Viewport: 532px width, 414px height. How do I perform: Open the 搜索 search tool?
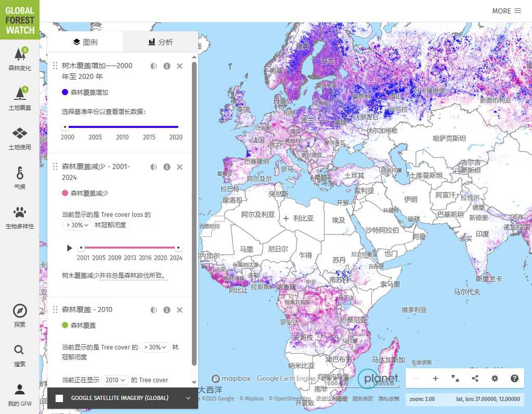click(x=20, y=354)
